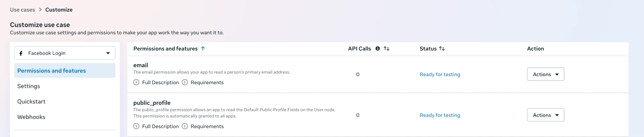Viewport: 644px width, 137px height.
Task: Open Quickstart in the sidebar
Action: 31,102
